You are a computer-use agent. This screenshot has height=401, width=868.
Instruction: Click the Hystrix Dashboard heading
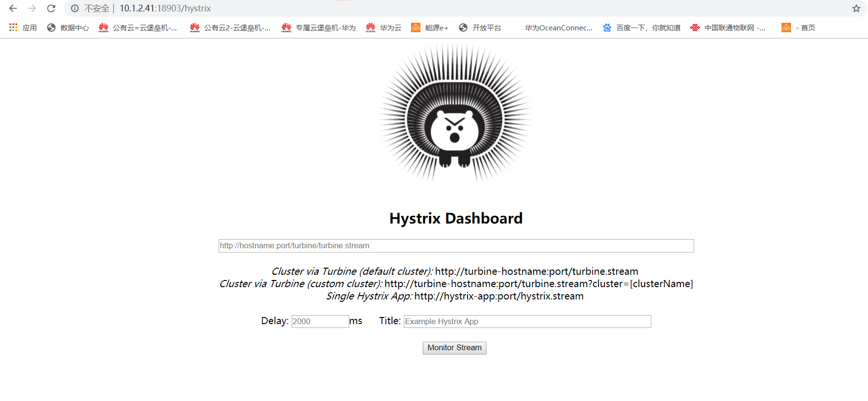pyautogui.click(x=456, y=218)
